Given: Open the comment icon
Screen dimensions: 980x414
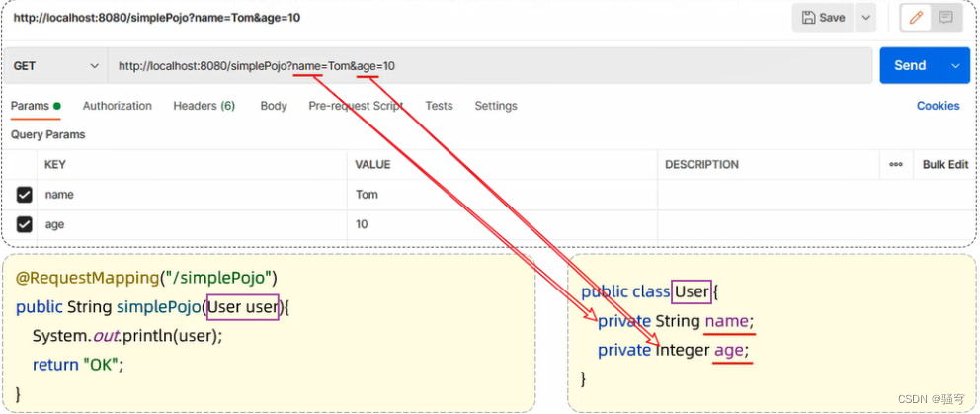Looking at the screenshot, I should tap(945, 18).
